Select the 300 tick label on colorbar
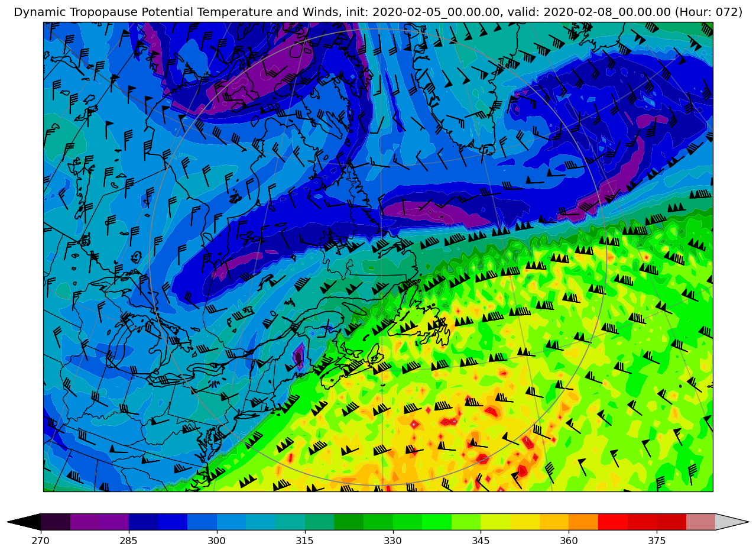 [217, 541]
